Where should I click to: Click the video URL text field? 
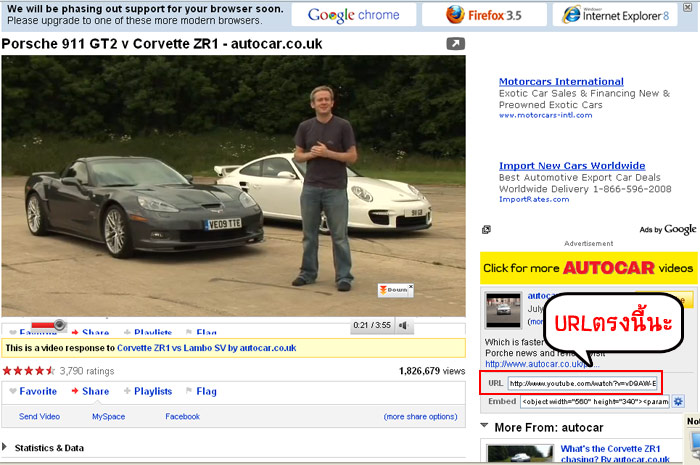point(583,383)
